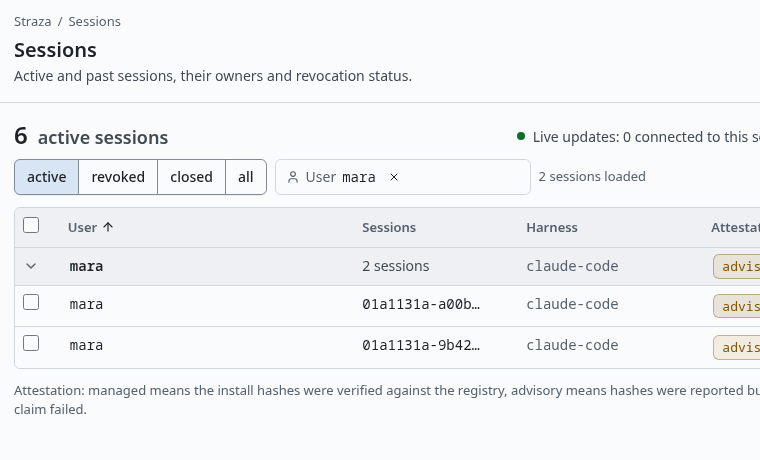Open the Straza breadcrumb link
This screenshot has height=460, width=760.
tap(32, 22)
